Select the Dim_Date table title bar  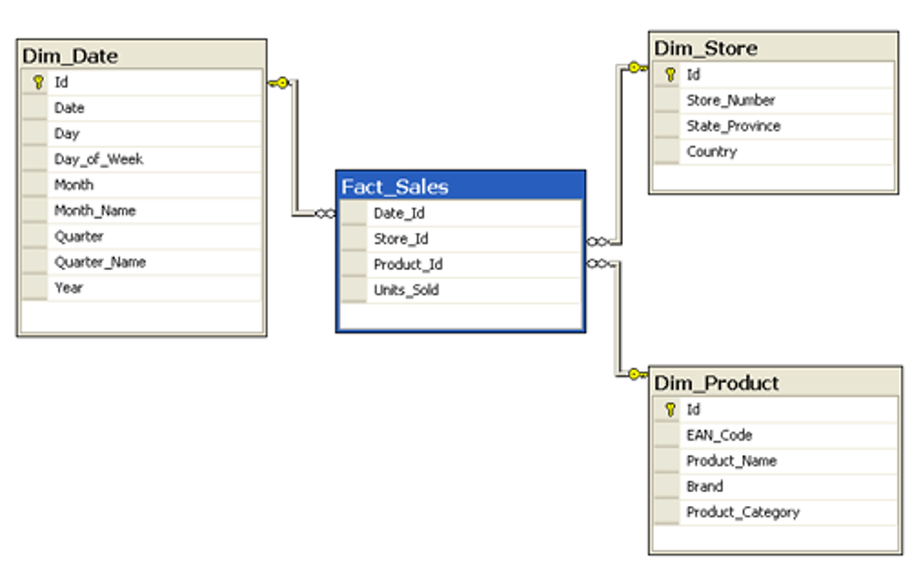click(141, 55)
